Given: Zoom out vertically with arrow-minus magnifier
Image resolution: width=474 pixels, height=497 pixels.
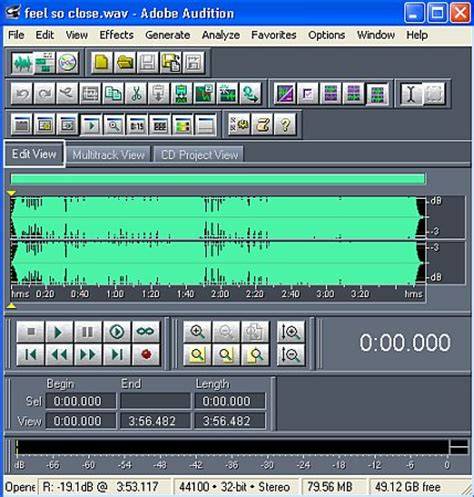Looking at the screenshot, I should pyautogui.click(x=291, y=355).
